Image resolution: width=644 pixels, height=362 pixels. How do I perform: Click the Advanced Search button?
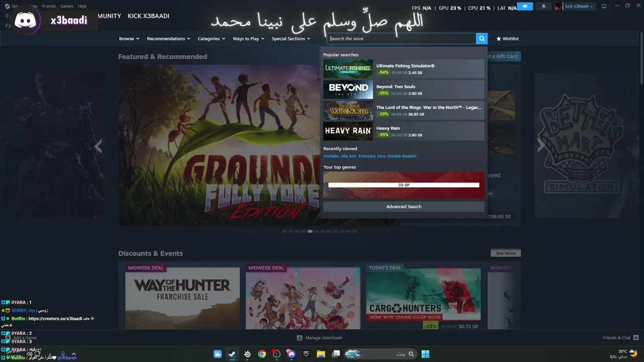pos(404,207)
